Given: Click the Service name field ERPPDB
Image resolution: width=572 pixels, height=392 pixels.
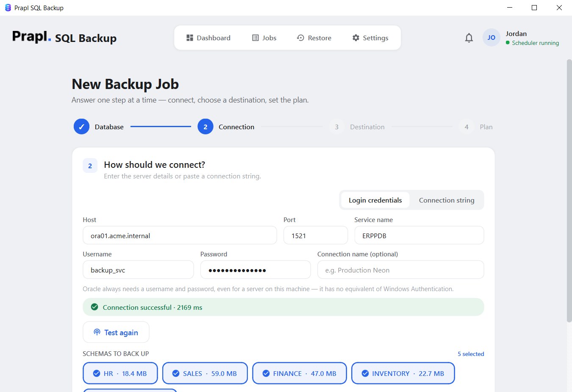Looking at the screenshot, I should click(x=419, y=235).
